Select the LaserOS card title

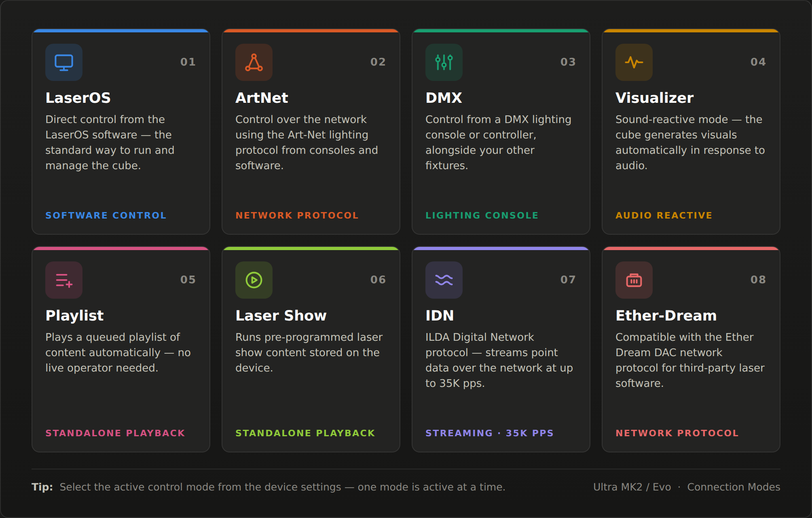pyautogui.click(x=78, y=98)
